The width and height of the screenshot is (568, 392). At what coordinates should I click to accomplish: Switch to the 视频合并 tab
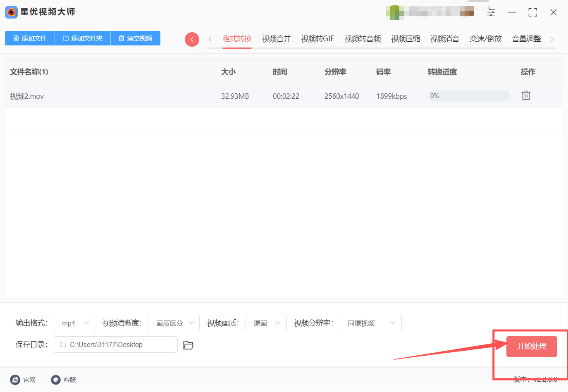[x=276, y=39]
